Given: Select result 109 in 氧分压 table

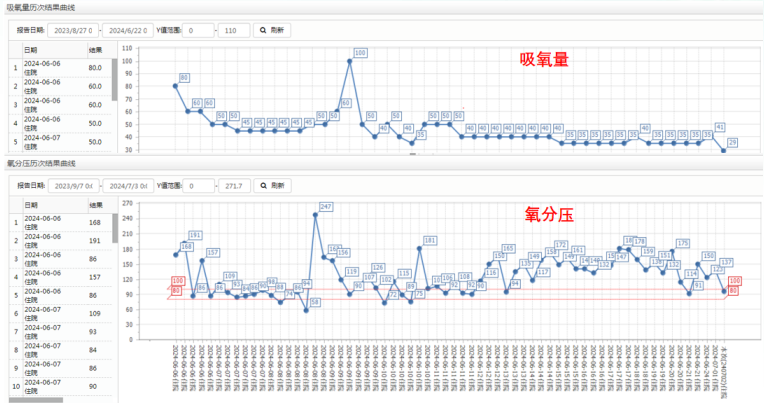Looking at the screenshot, I should (95, 313).
